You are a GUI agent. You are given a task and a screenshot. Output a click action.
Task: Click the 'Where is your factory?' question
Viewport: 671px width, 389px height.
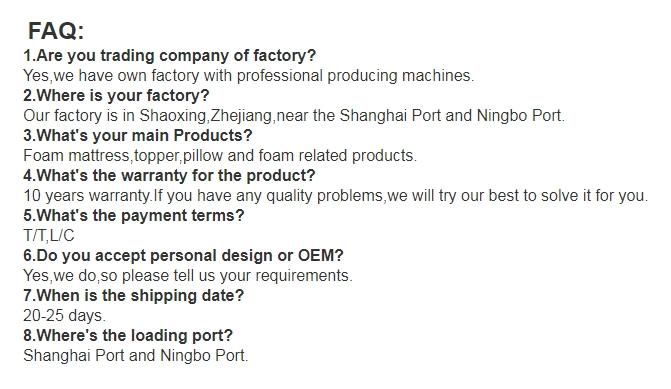tap(116, 95)
